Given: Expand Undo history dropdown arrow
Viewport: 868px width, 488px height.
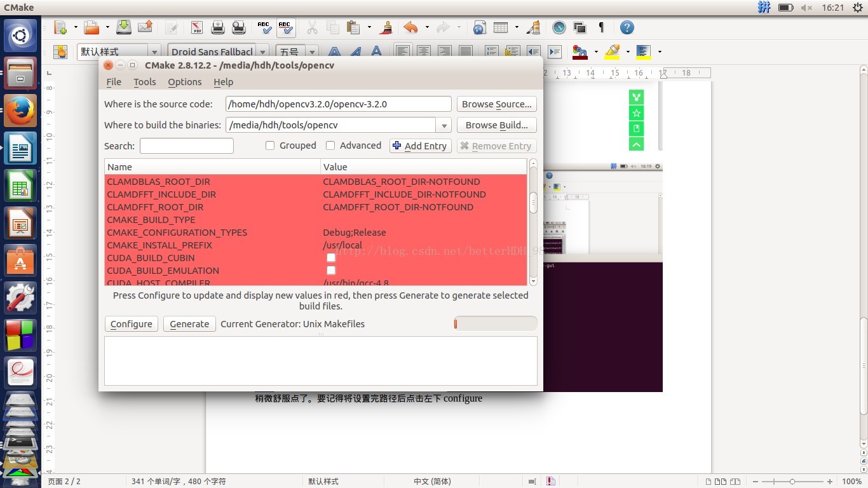Looking at the screenshot, I should coord(427,27).
